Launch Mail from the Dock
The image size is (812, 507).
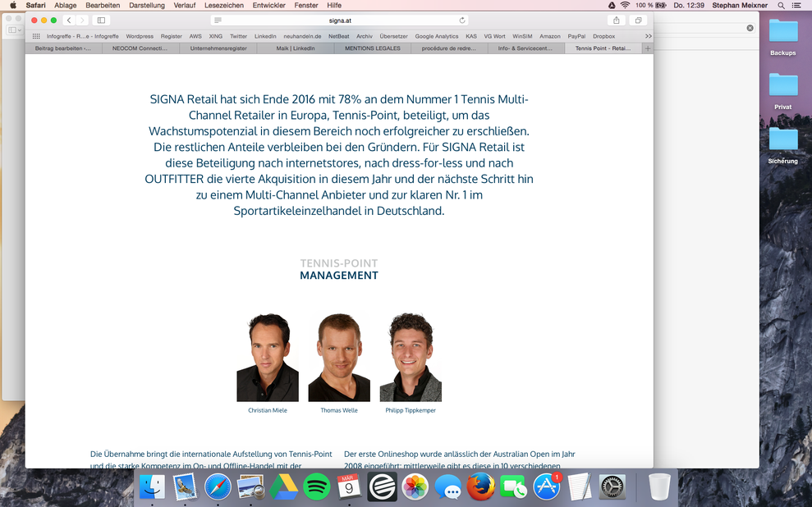tap(185, 486)
